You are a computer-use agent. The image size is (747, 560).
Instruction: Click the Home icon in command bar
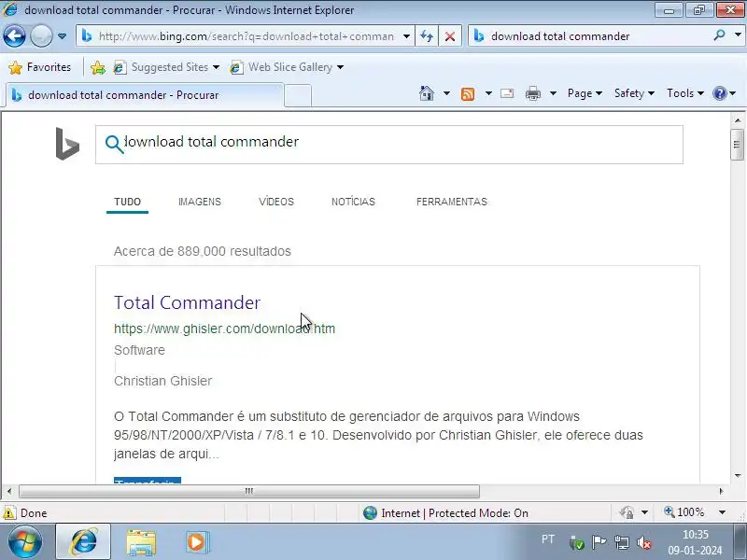pyautogui.click(x=427, y=93)
